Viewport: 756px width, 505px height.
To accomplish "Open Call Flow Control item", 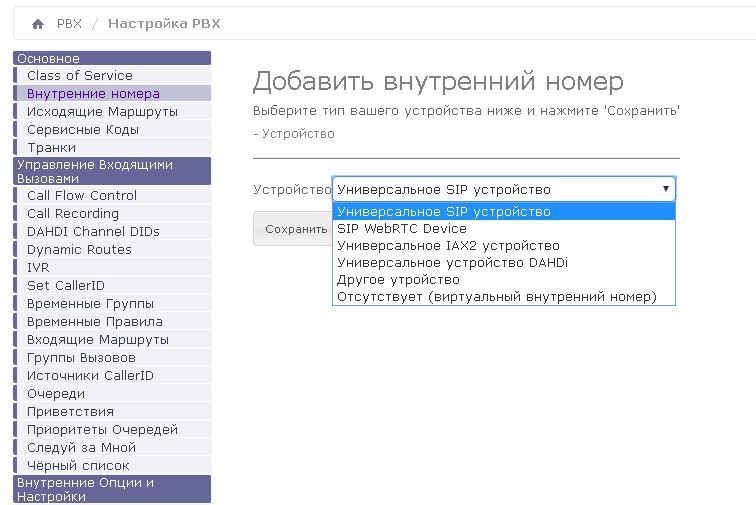I will (112, 195).
